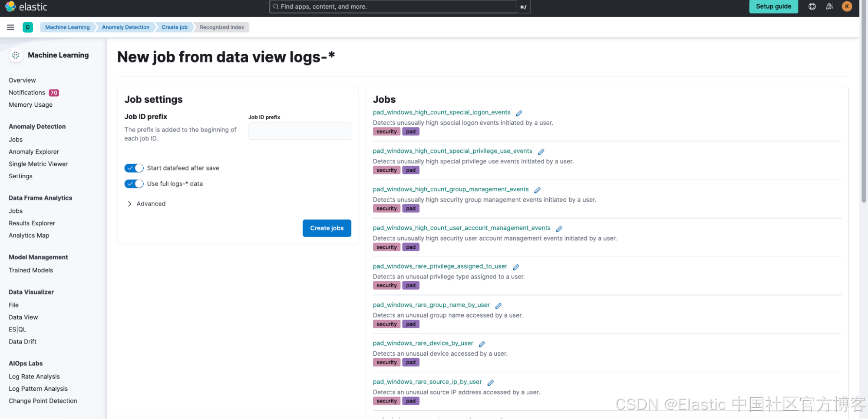Go to Anomaly Detection breadcrumb
The height and width of the screenshot is (419, 868).
pos(125,27)
